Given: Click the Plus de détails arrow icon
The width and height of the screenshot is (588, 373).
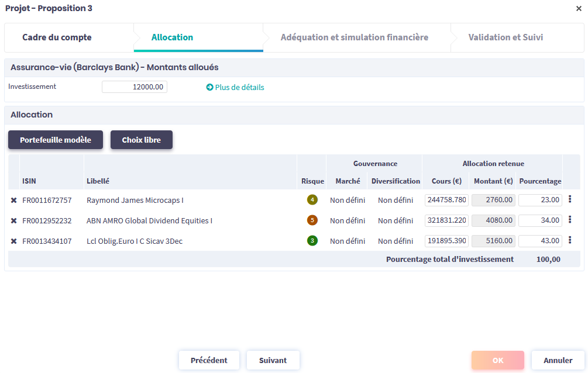Looking at the screenshot, I should [209, 88].
